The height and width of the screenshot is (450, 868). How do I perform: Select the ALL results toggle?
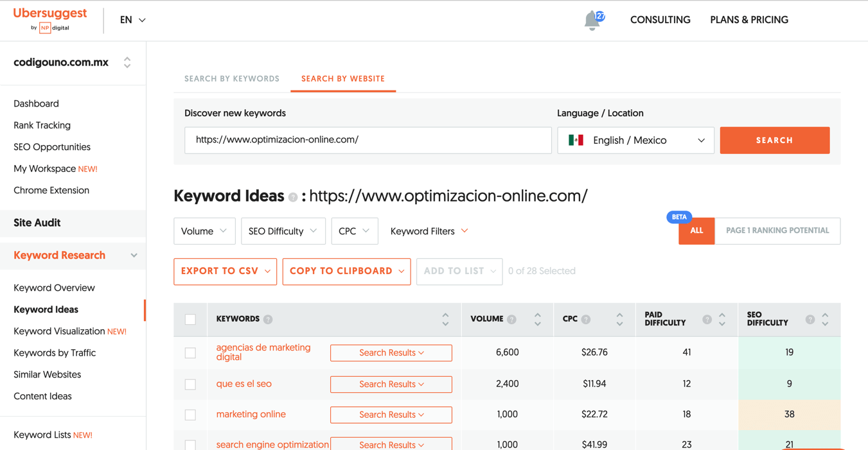coord(696,230)
